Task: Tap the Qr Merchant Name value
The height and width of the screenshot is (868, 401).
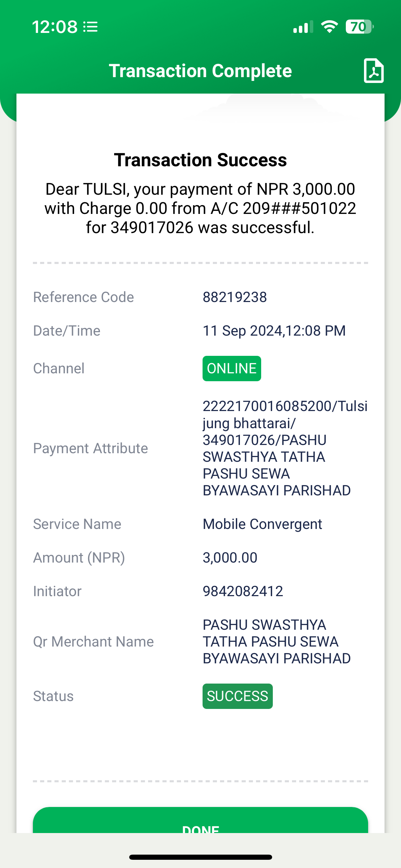Action: [x=277, y=642]
